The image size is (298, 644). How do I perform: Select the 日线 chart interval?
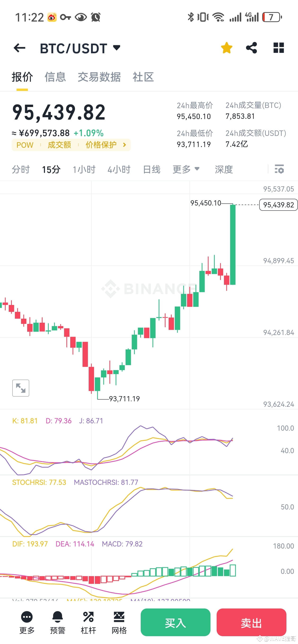[152, 170]
